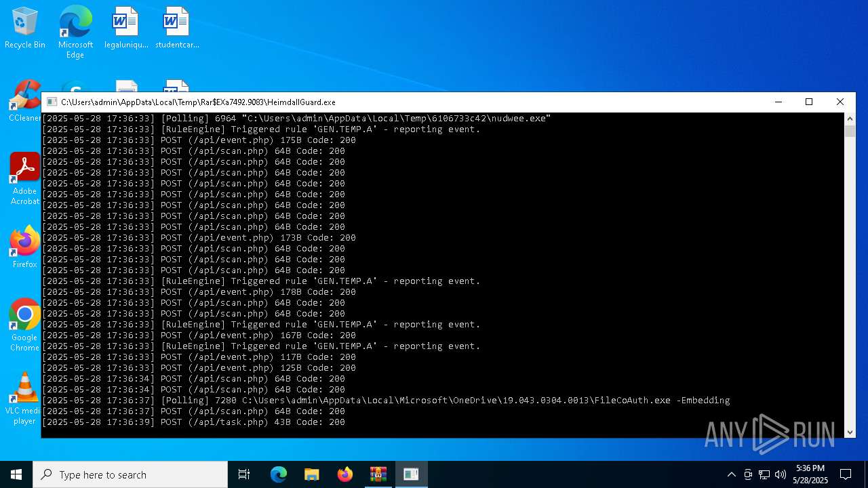
Task: Click the Polling 6964 nudwee.exe log line
Action: click(x=296, y=119)
